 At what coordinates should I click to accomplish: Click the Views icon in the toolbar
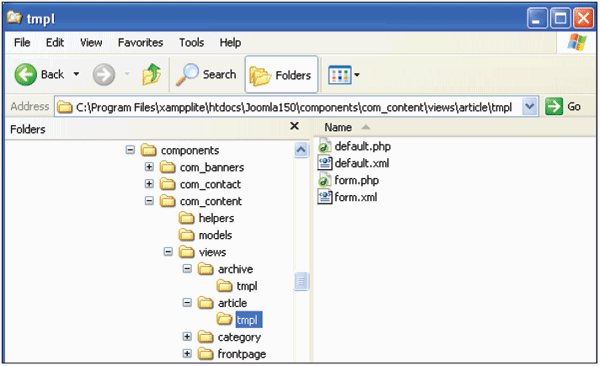click(340, 75)
